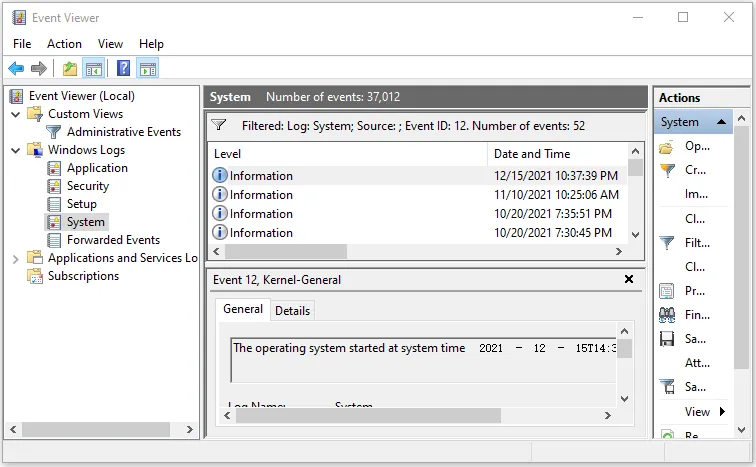Collapse the System section in Actions pane
Screen dimensions: 756x467
[x=721, y=122]
